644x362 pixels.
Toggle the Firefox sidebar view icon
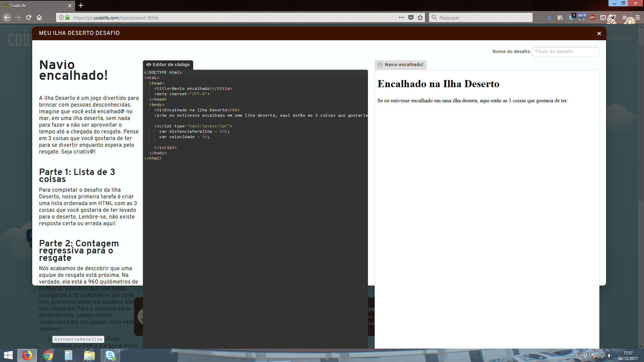[603, 17]
